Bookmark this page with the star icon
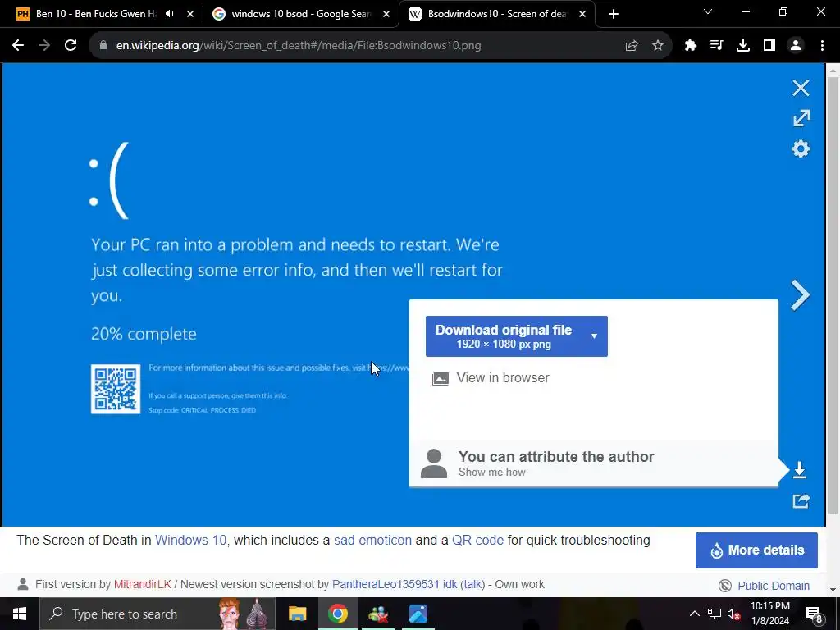Viewport: 840px width, 630px height. tap(658, 46)
